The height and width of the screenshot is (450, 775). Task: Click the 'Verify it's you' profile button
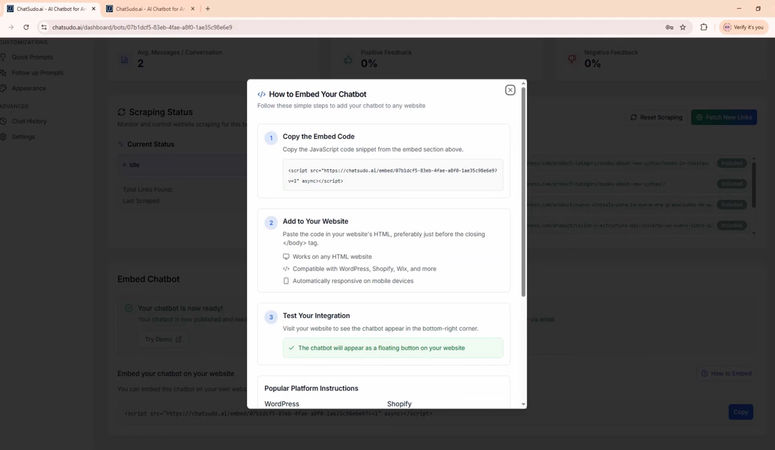coord(744,27)
